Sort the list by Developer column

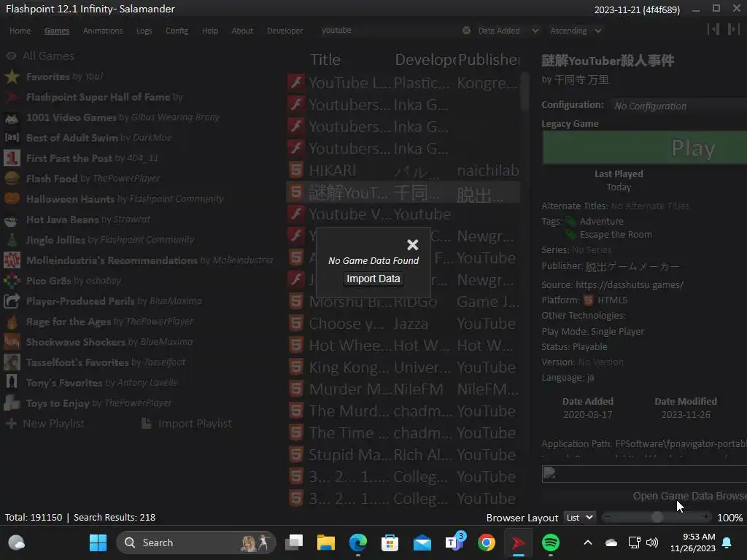pyautogui.click(x=425, y=60)
